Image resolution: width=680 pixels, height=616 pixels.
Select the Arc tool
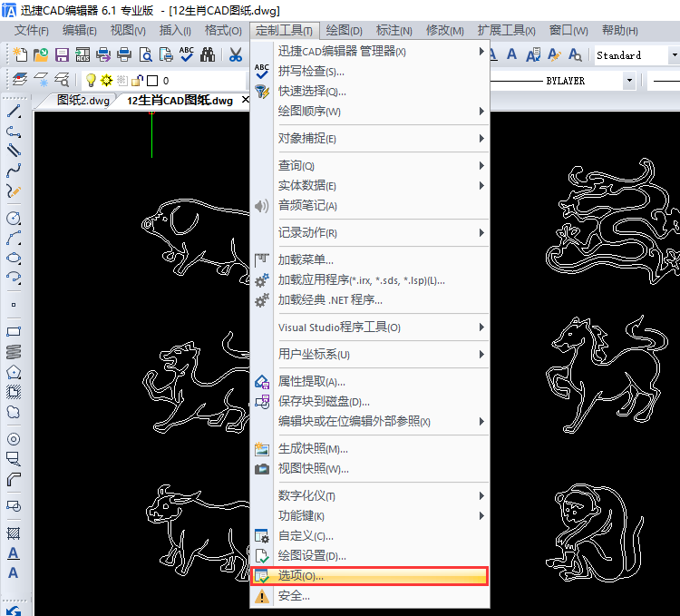pyautogui.click(x=14, y=239)
